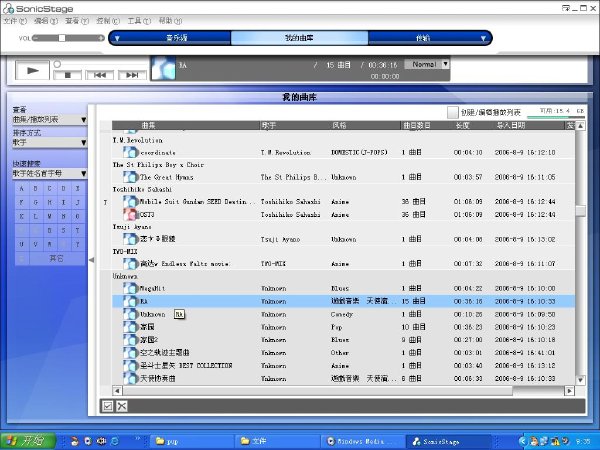The height and width of the screenshot is (450, 600).
Task: Click the Unknown Comedy album icon
Action: click(130, 314)
